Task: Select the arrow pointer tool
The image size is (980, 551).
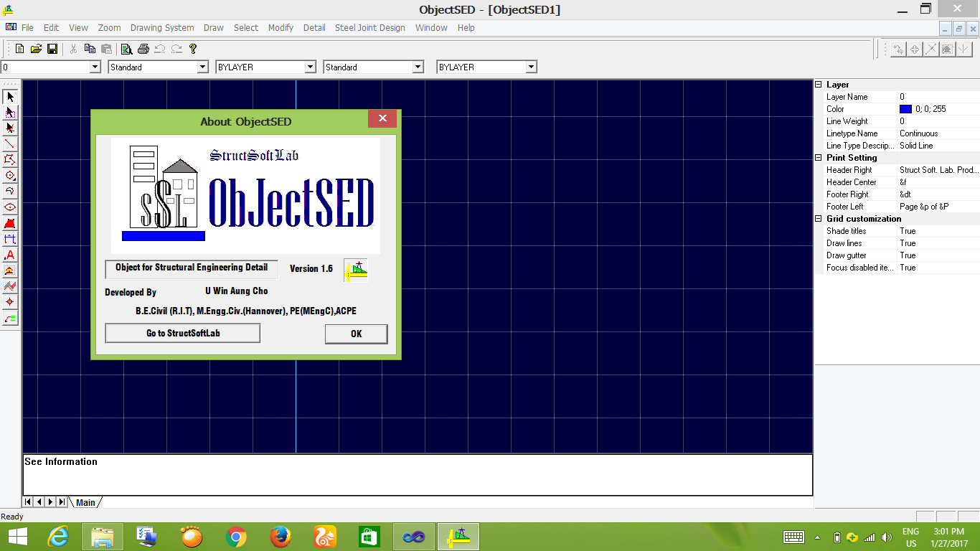Action: point(10,97)
